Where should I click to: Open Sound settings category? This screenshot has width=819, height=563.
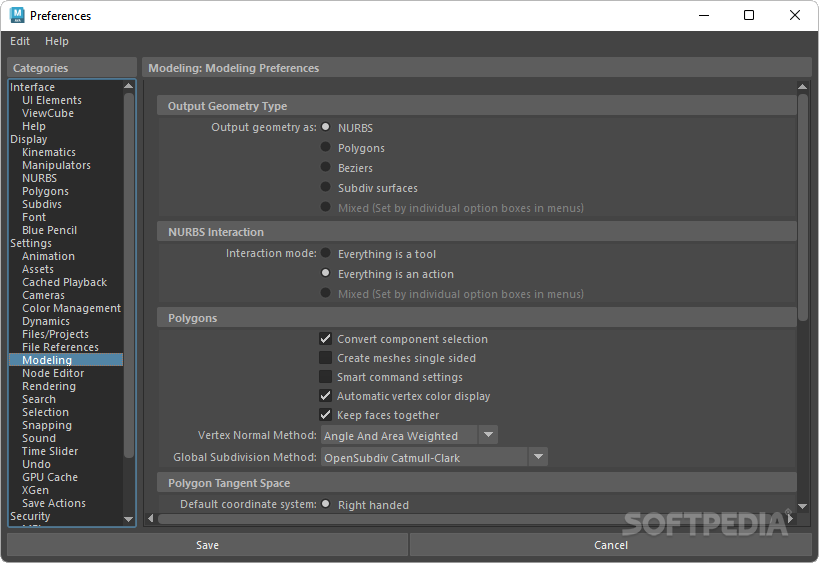(39, 438)
